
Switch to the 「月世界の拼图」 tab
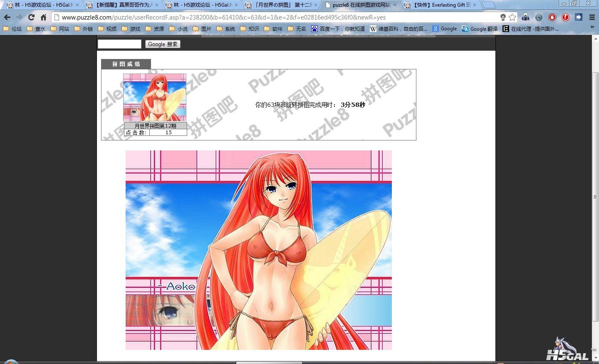coord(281,5)
